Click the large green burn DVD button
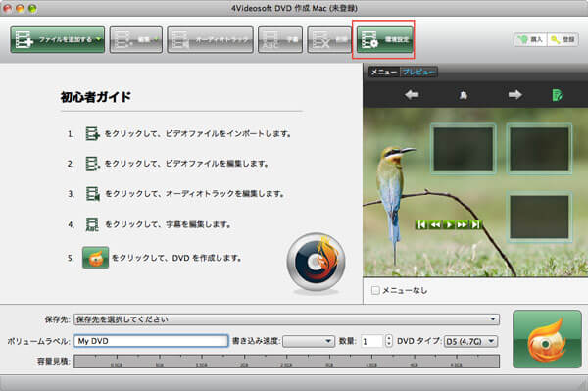 tap(547, 339)
